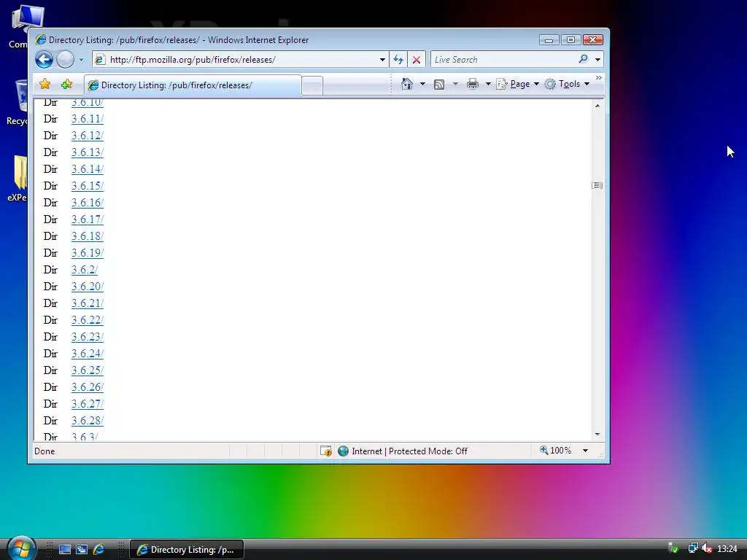Click the RSS Feeds icon

439,85
